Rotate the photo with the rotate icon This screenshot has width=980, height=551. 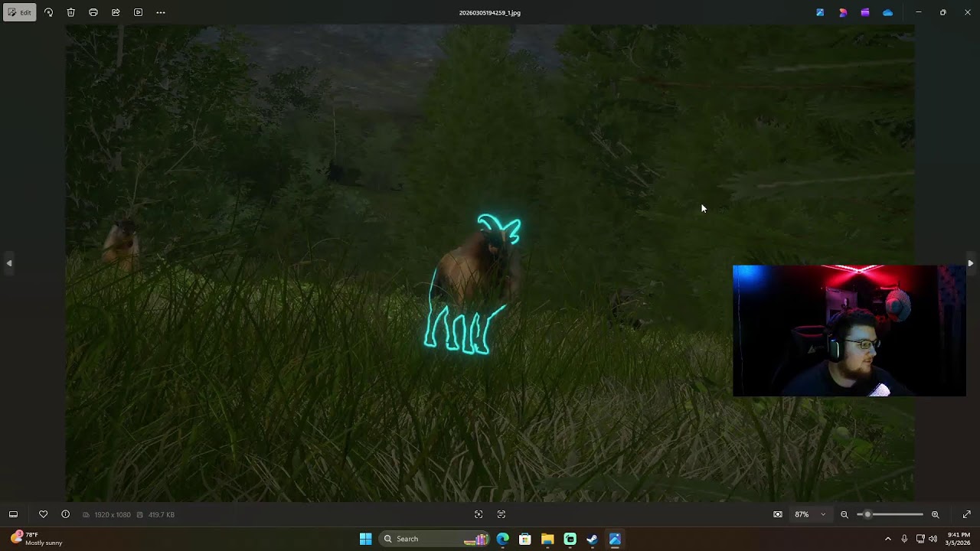[x=48, y=12]
